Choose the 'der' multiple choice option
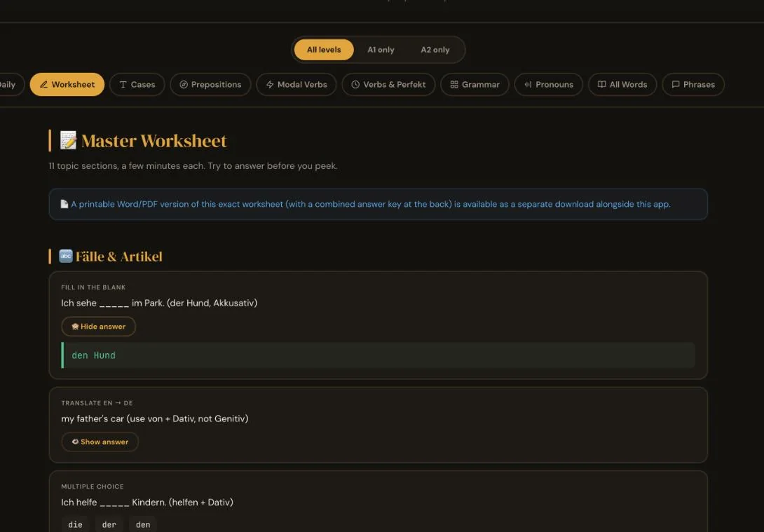764x532 pixels. [x=109, y=525]
